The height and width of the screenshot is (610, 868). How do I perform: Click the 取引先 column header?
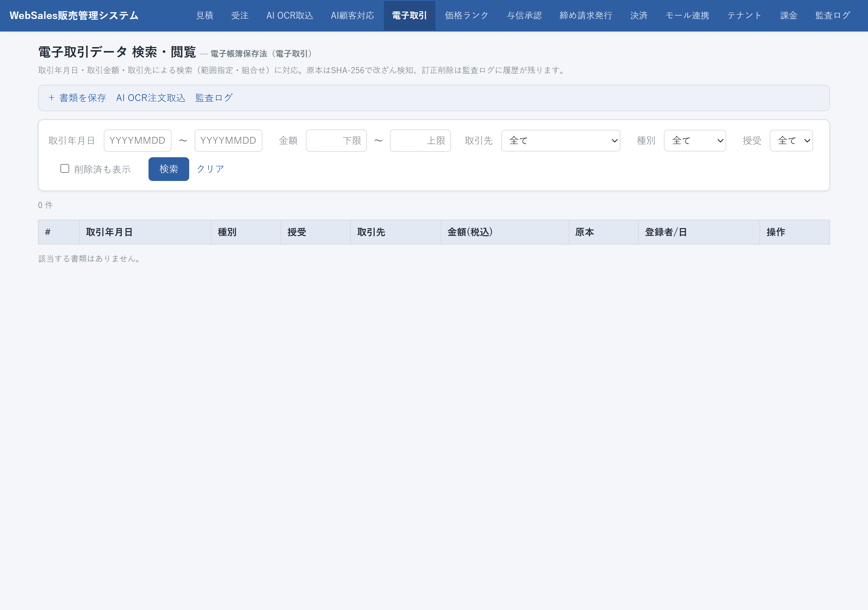pos(396,232)
